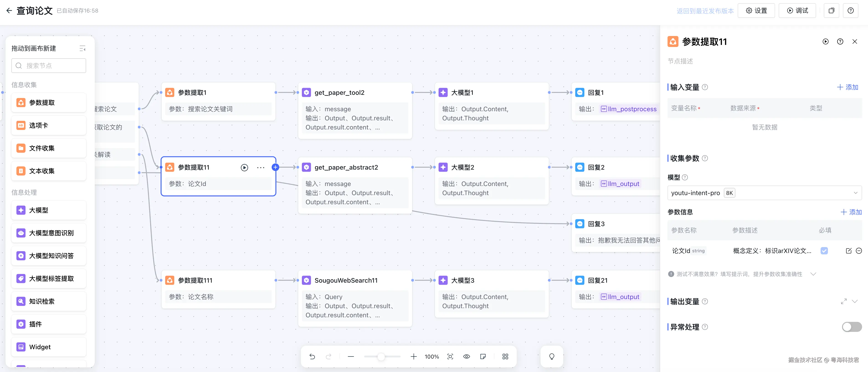The height and width of the screenshot is (372, 868).
Task: Uncheck the 必填 checkbox for 论文Id
Action: point(824,251)
